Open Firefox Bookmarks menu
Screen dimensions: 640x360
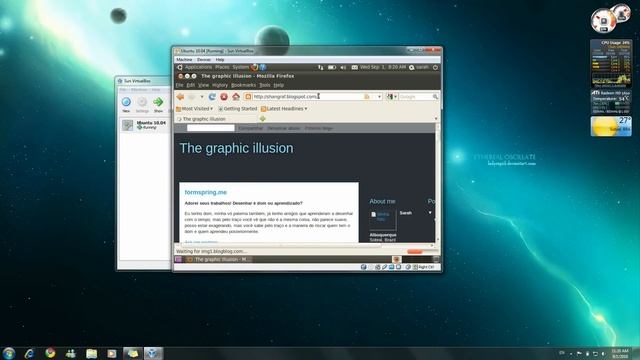(x=243, y=85)
